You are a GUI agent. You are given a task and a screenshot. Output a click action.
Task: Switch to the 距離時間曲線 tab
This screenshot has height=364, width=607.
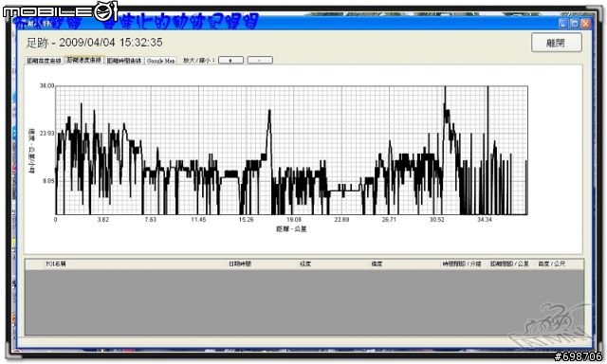(124, 61)
